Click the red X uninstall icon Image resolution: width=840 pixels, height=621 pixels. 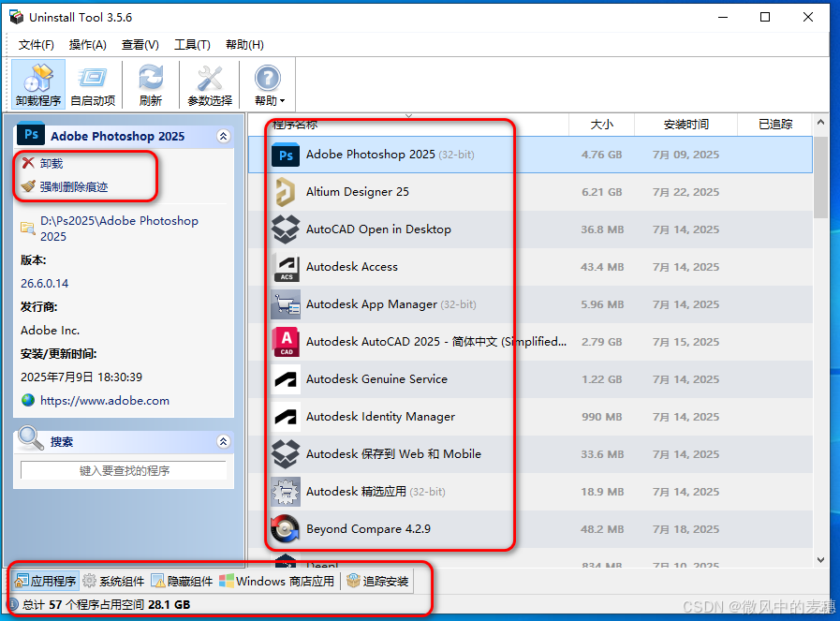click(28, 163)
